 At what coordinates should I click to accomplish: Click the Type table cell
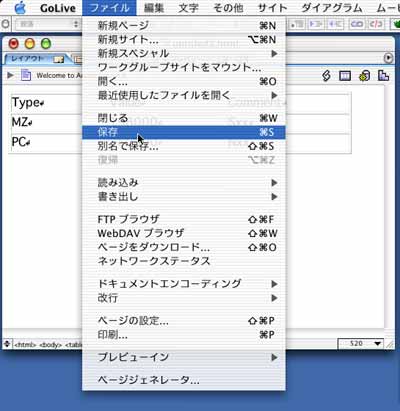coord(46,103)
